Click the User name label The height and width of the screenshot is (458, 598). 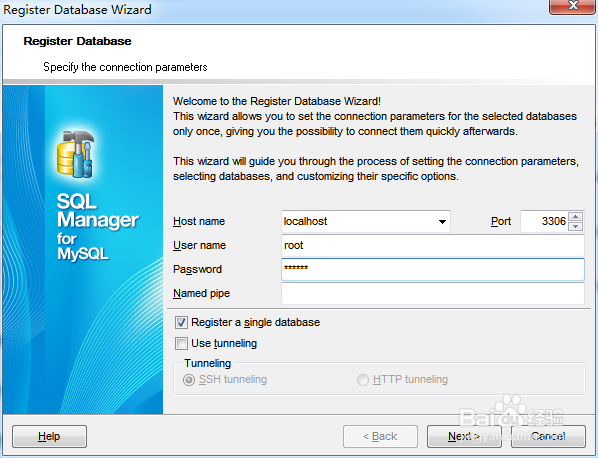(x=199, y=245)
